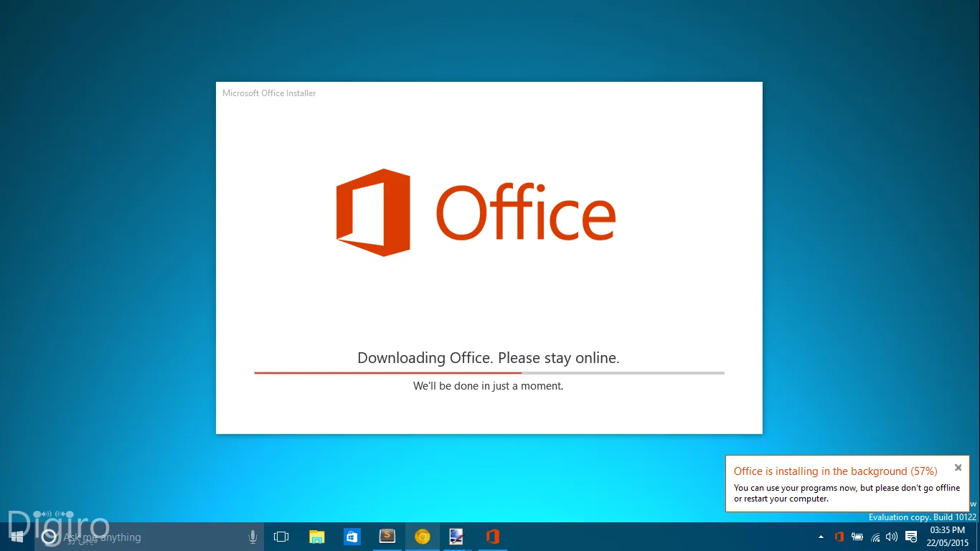The height and width of the screenshot is (551, 980).
Task: Activate the Cortana microphone icon
Action: coord(253,537)
